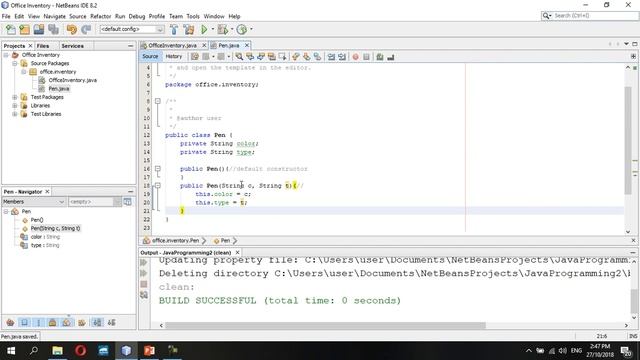Click the editor vertical scrollbar

pyautogui.click(x=628, y=140)
